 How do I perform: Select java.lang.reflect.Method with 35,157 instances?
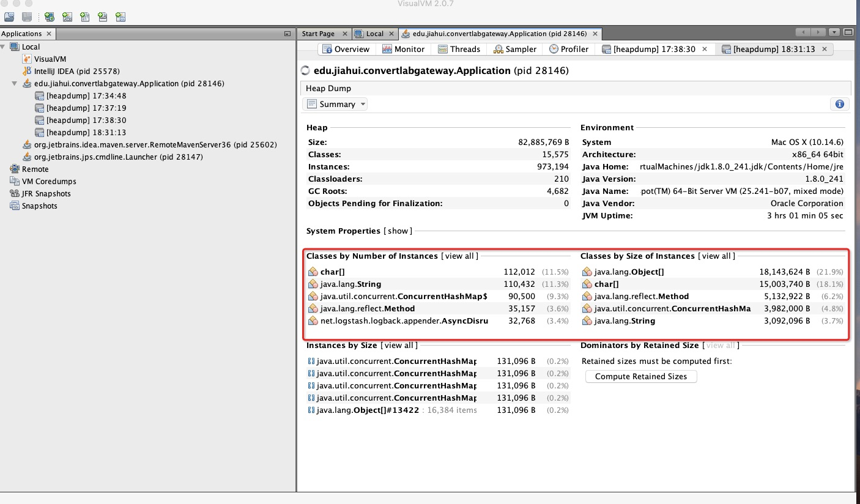[x=438, y=308]
